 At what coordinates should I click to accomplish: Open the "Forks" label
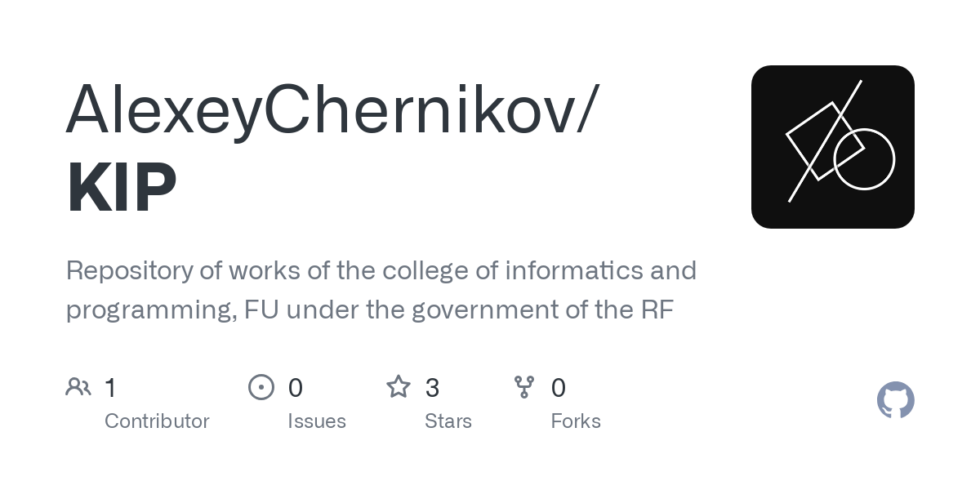click(x=576, y=421)
